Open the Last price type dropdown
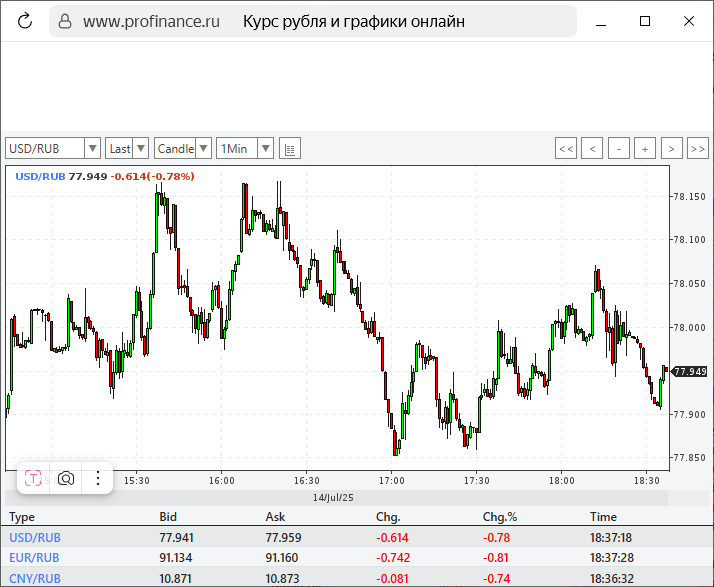This screenshot has width=714, height=587. (127, 148)
